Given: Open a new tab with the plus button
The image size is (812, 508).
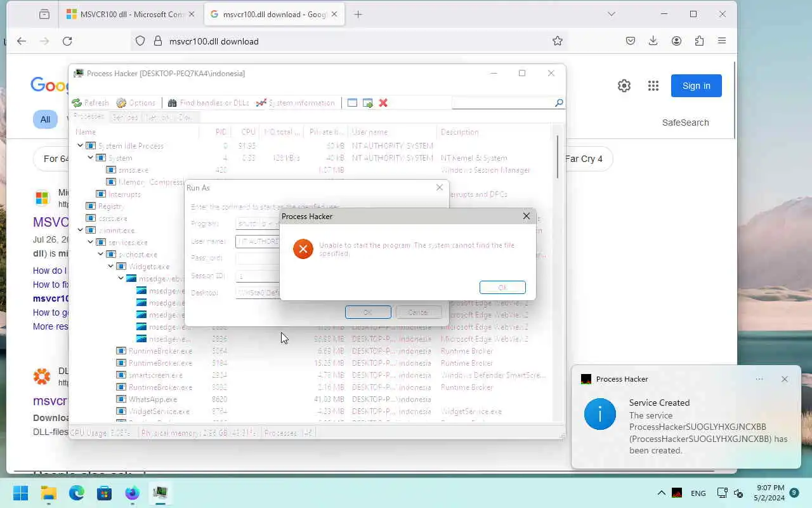Looking at the screenshot, I should [358, 14].
